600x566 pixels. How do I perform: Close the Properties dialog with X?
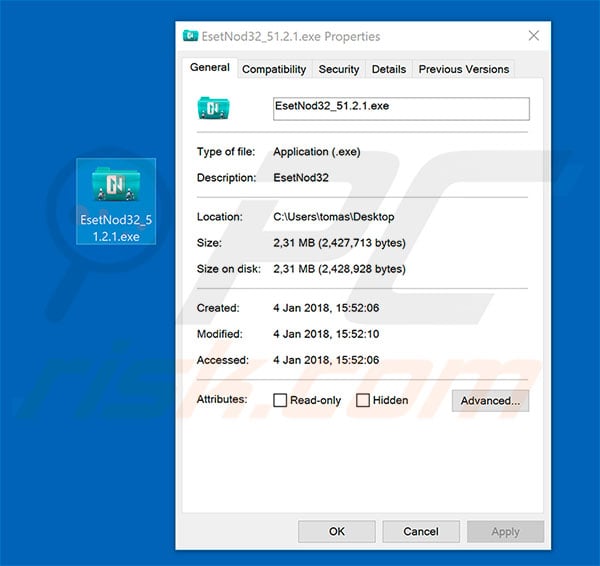pos(533,36)
